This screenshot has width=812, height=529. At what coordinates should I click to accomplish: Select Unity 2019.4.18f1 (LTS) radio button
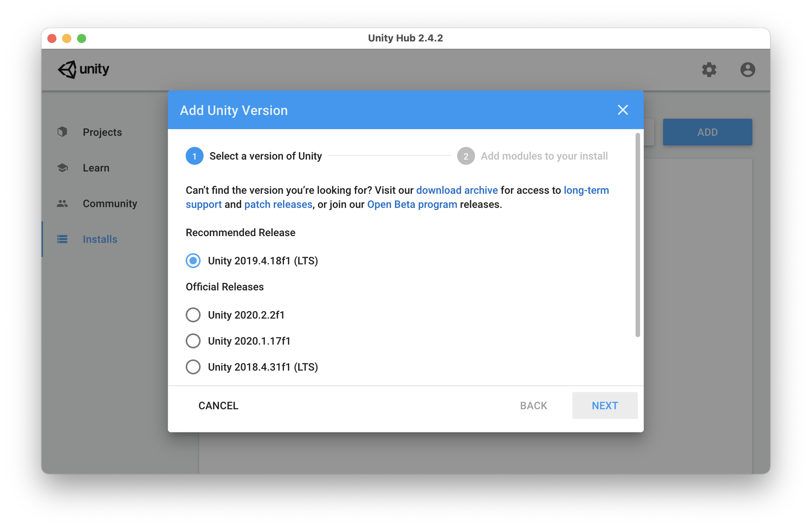(x=193, y=260)
